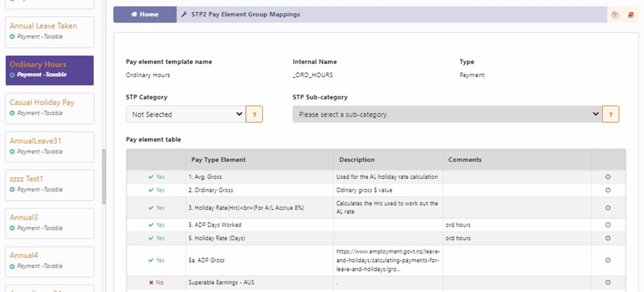Screen dimensions: 644x292
Task: Click row action icon for 5a. ADP Gross
Action: click(608, 260)
